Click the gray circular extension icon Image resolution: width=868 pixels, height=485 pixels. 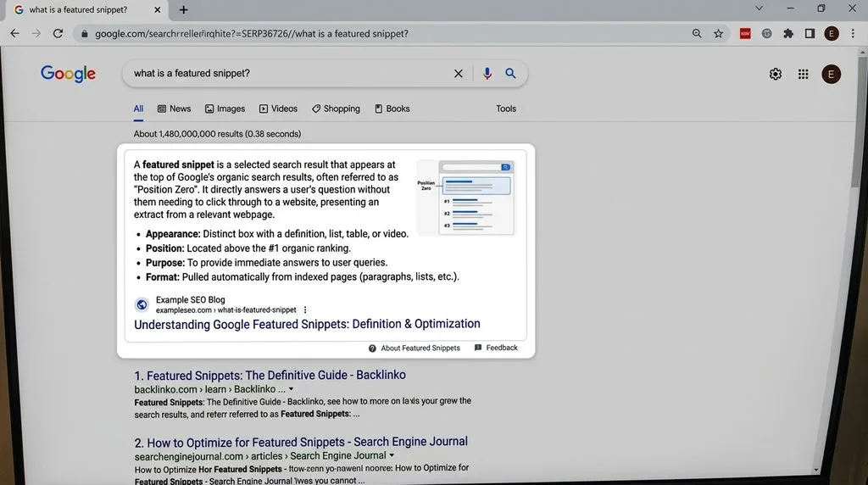pos(766,34)
